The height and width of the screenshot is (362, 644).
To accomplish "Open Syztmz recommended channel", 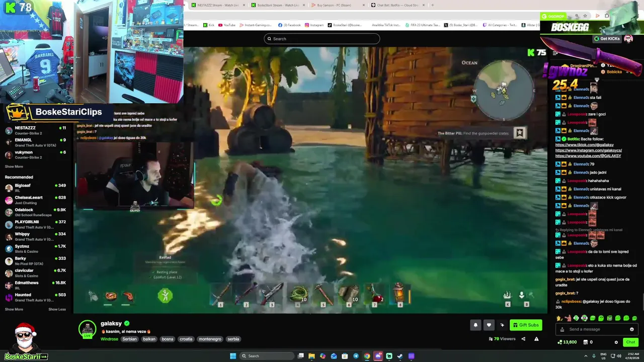I will pos(35,248).
